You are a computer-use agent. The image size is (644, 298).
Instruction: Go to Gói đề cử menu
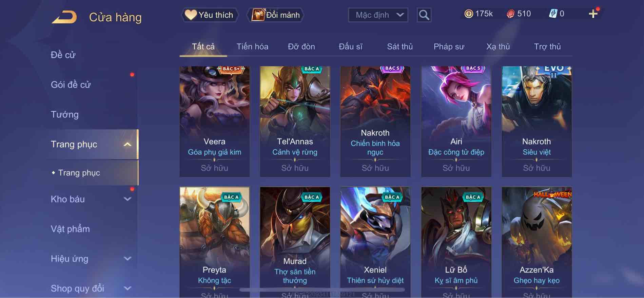point(71,85)
